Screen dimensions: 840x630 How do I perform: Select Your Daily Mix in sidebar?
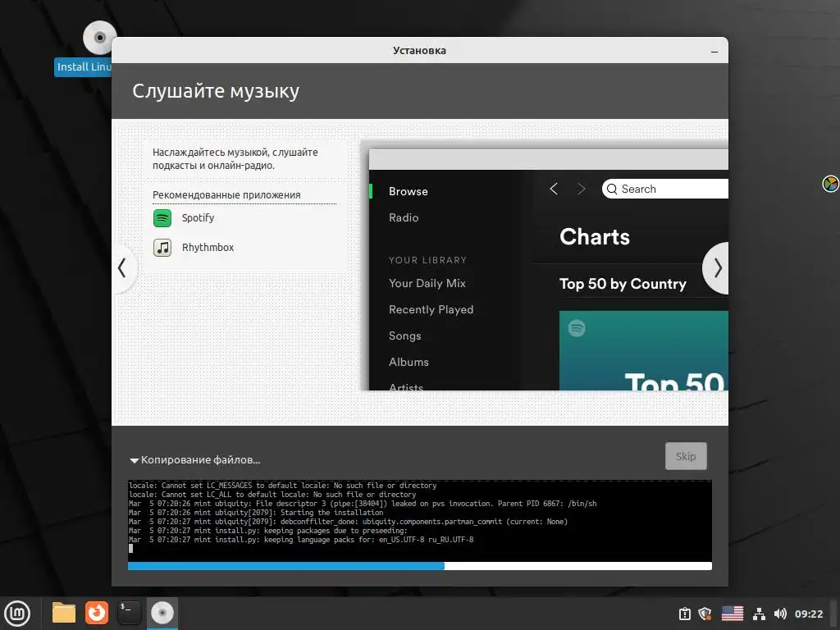click(x=427, y=283)
